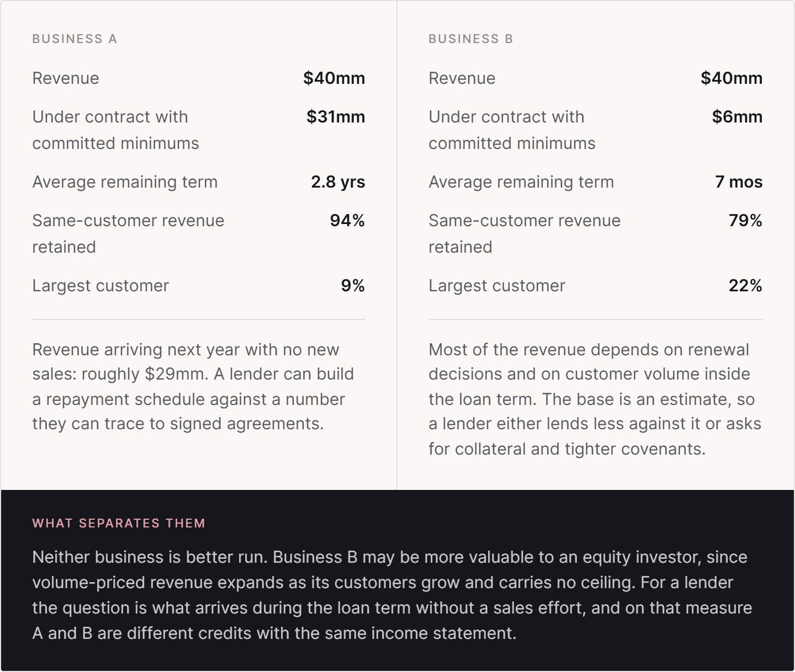This screenshot has width=795, height=672.
Task: Click the BUSINESS A heading
Action: pyautogui.click(x=75, y=39)
